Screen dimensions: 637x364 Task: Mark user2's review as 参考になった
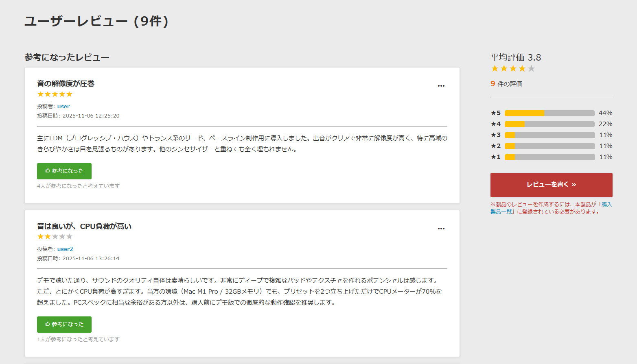(x=64, y=325)
